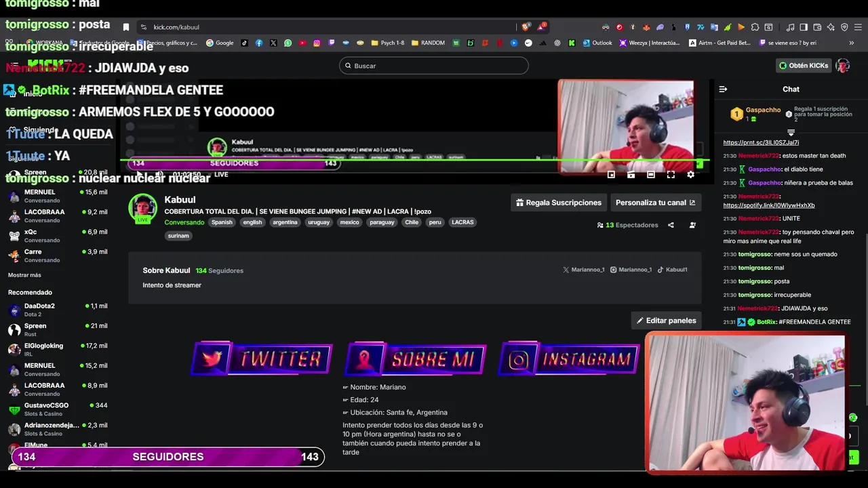This screenshot has width=868, height=488.
Task: Click the INSTAGRAM panel banner
Action: tap(569, 359)
